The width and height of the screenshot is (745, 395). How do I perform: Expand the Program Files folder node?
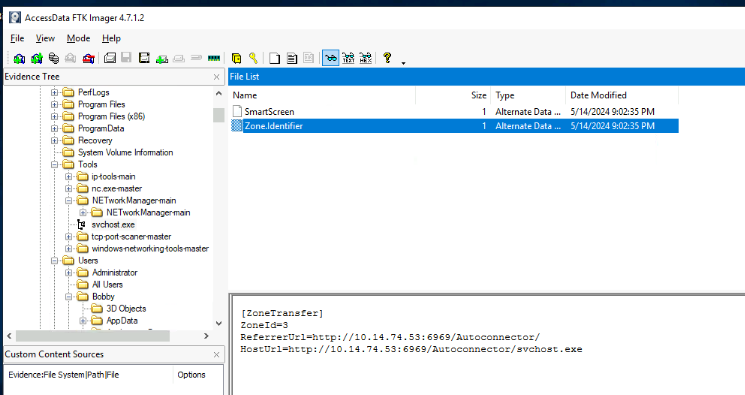click(x=55, y=104)
